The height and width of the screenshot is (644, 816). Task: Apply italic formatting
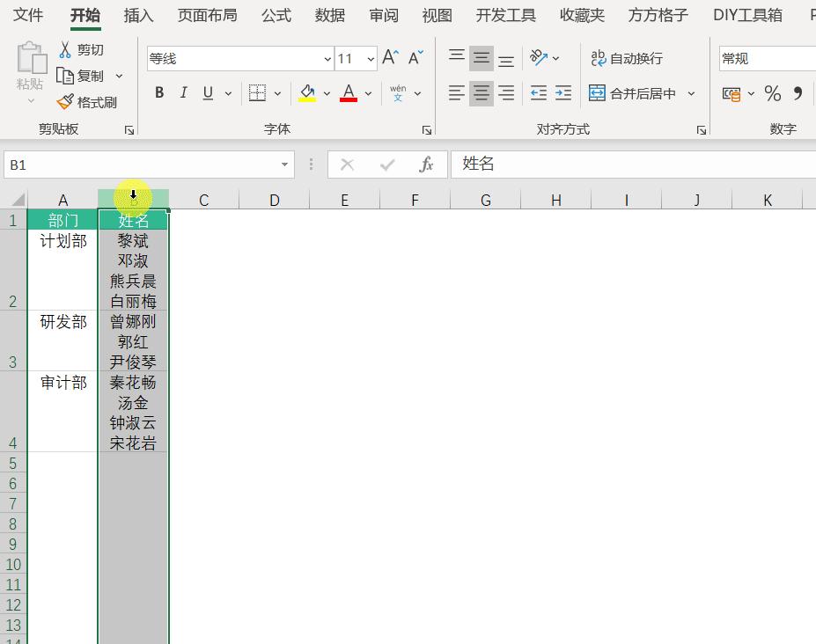(182, 92)
